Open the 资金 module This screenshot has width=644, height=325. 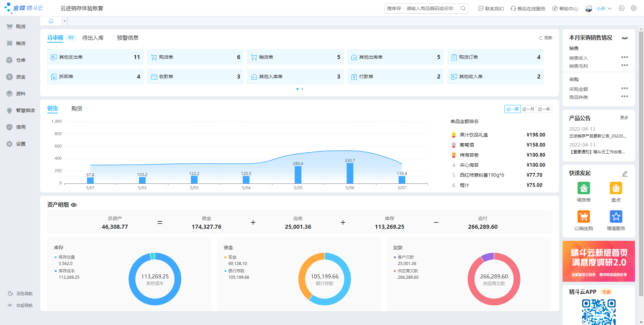click(x=20, y=77)
